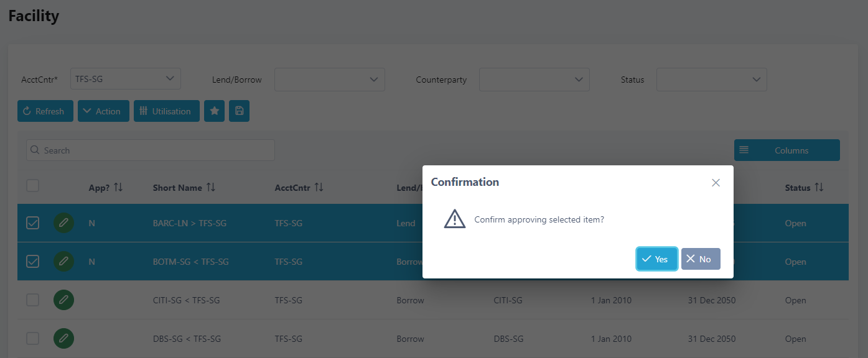The width and height of the screenshot is (868, 358).
Task: Edit the DBS-SG < TFS-SG row pencil icon
Action: [x=63, y=339]
